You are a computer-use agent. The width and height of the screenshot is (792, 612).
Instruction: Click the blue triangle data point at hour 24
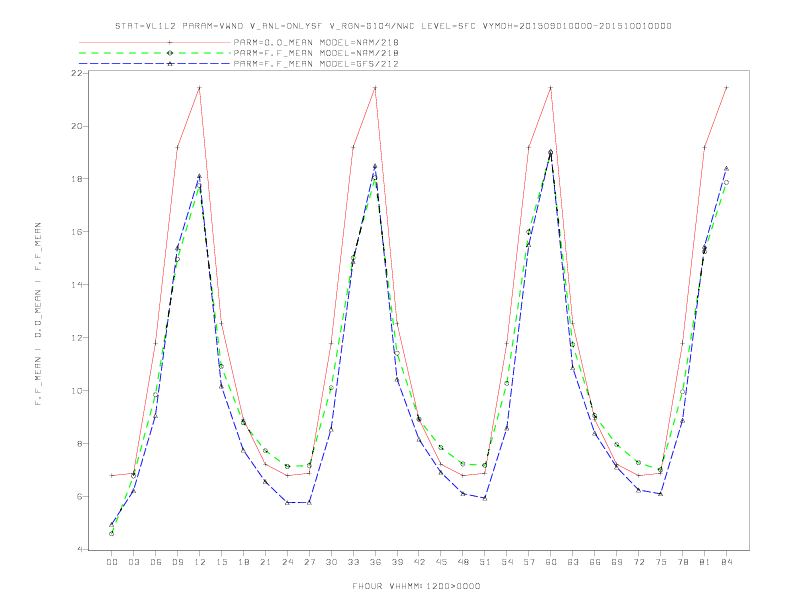(x=287, y=502)
